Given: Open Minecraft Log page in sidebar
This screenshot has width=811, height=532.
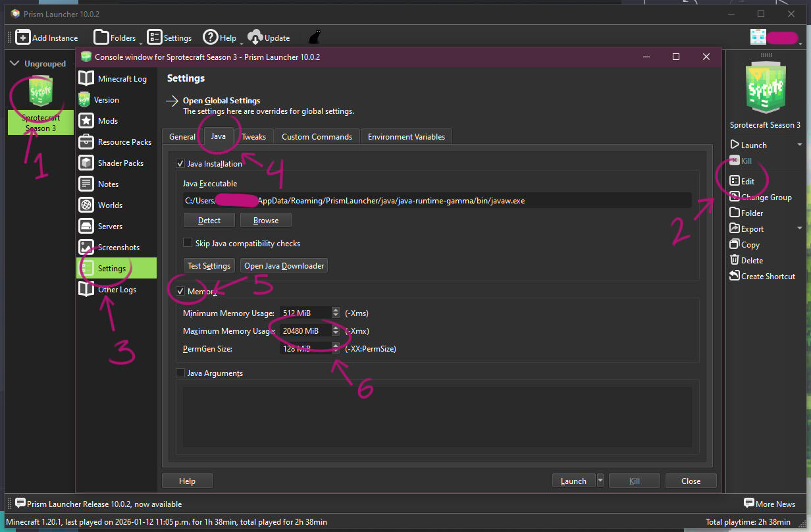Looking at the screenshot, I should [122, 79].
